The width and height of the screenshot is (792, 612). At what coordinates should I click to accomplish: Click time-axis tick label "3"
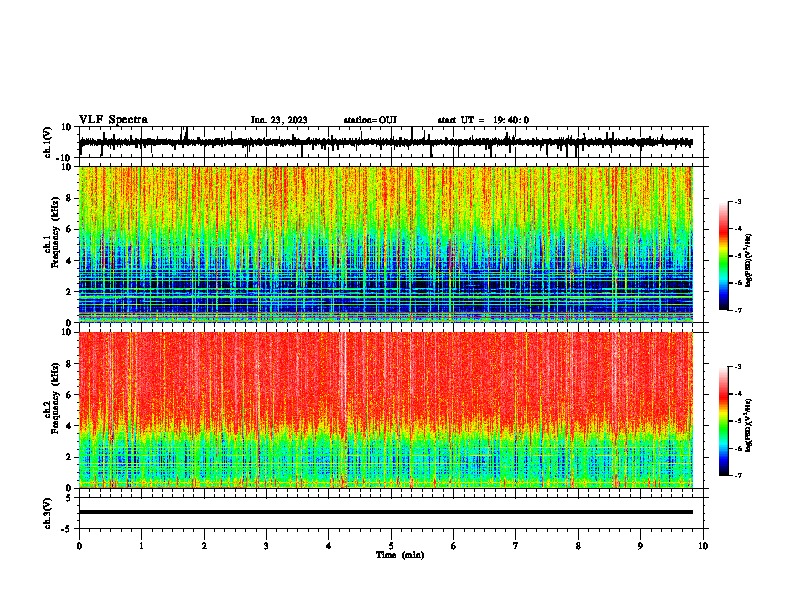point(266,546)
